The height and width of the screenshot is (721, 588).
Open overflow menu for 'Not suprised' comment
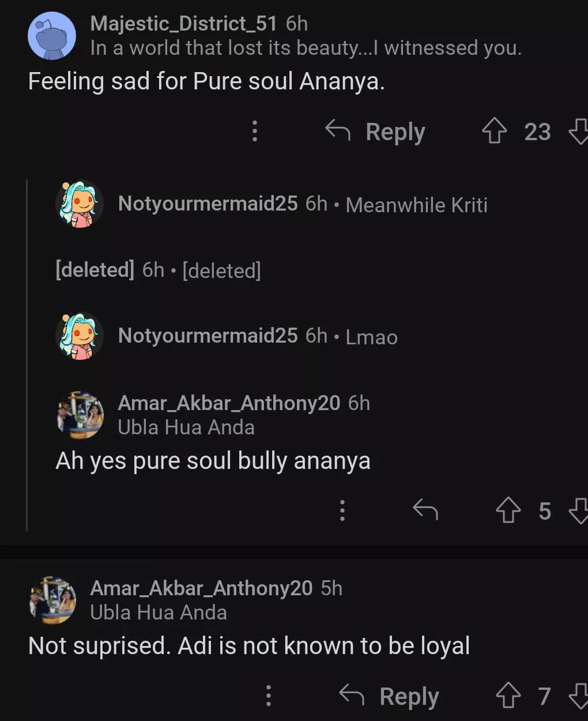[269, 696]
